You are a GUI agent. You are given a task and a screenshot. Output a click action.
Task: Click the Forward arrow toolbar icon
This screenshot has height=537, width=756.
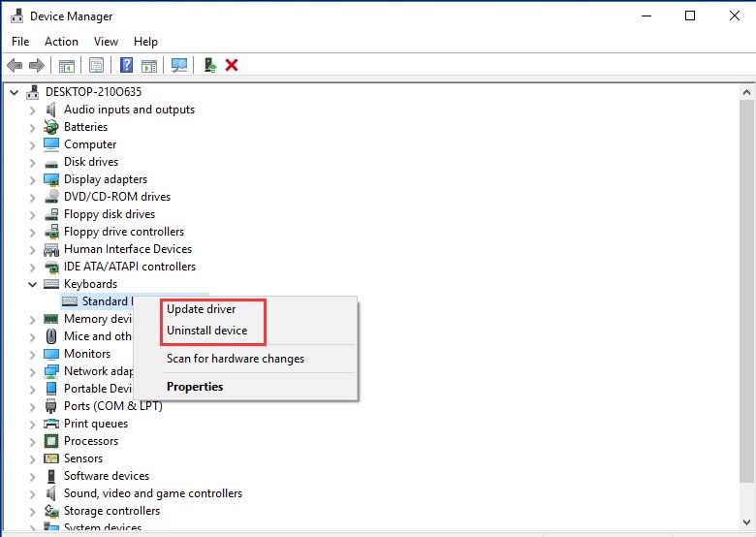coord(37,65)
